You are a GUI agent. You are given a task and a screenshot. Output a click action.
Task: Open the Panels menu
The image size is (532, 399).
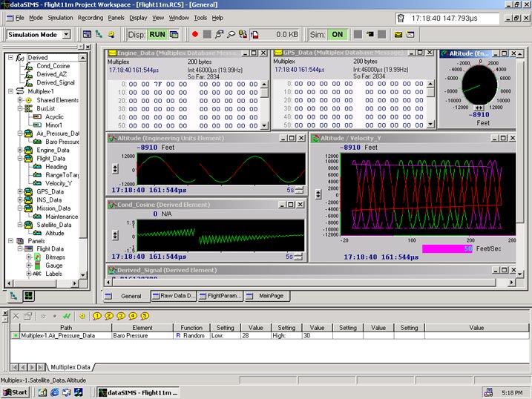click(x=116, y=18)
